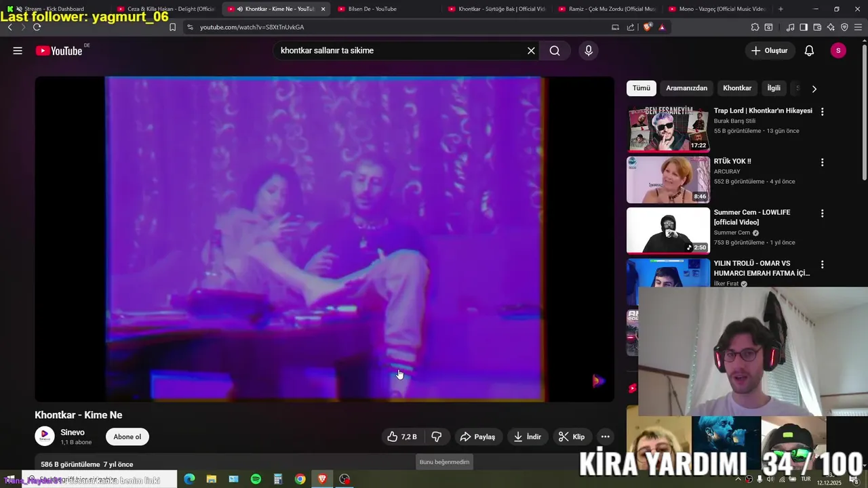The height and width of the screenshot is (488, 868).
Task: Open browser extensions puzzle icon
Action: (x=755, y=27)
